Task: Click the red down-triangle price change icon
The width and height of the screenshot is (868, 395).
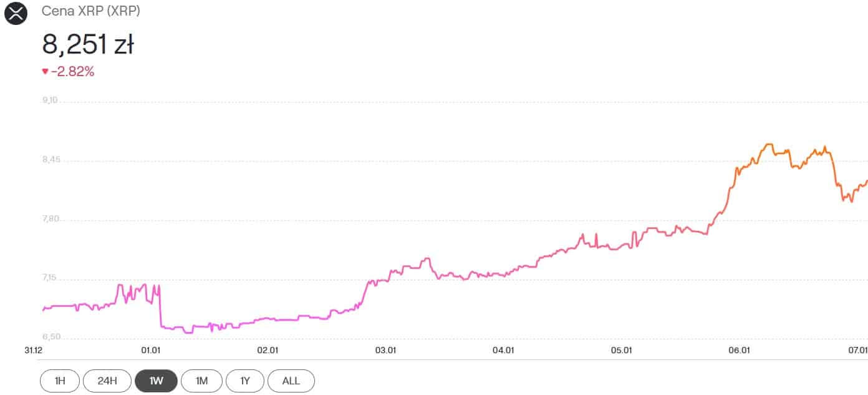Action: 45,72
